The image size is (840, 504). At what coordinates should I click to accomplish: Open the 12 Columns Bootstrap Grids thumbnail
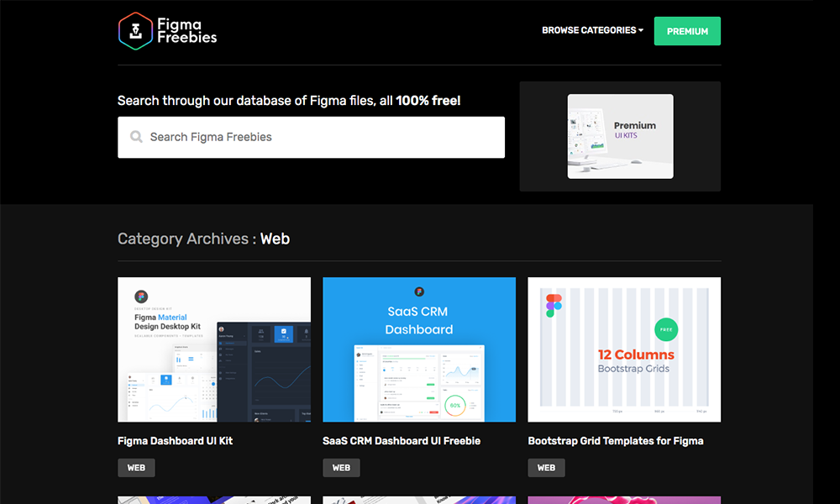(624, 349)
